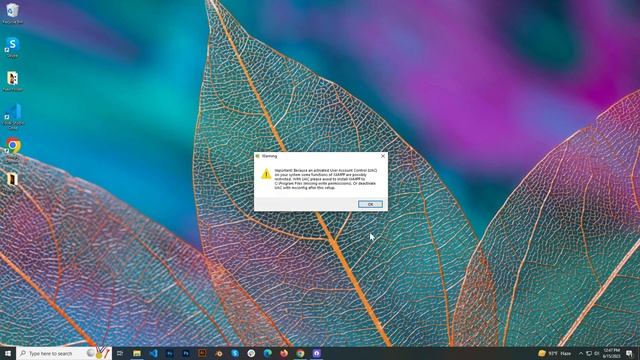Select the Skype desktop shortcut
Image resolution: width=640 pixels, height=360 pixels.
12,47
